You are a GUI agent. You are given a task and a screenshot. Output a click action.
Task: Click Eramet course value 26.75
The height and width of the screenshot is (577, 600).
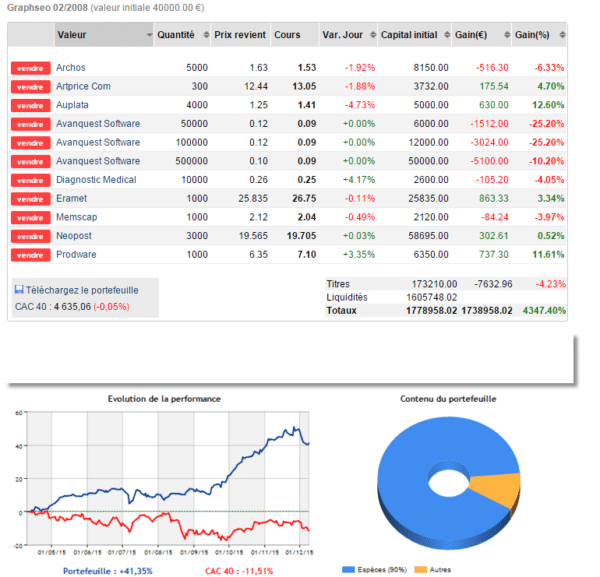[304, 199]
